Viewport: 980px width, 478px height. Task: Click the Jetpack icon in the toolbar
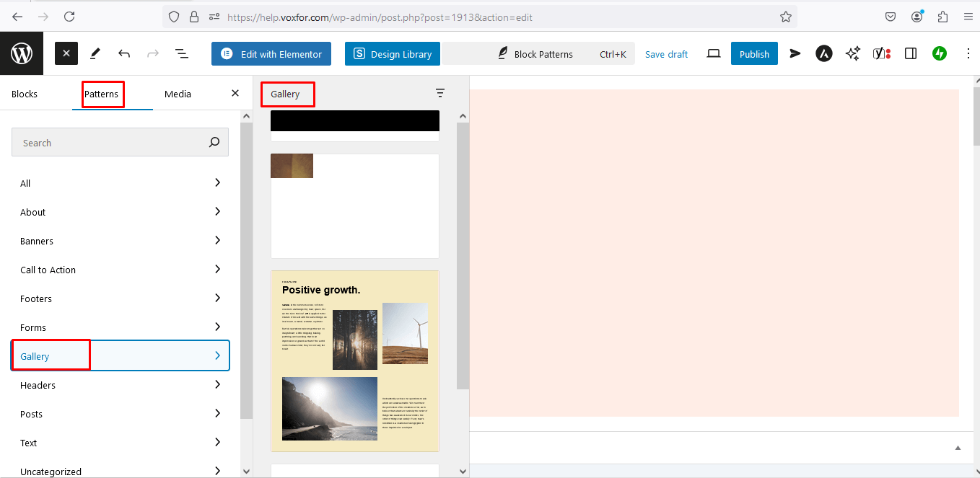[939, 53]
